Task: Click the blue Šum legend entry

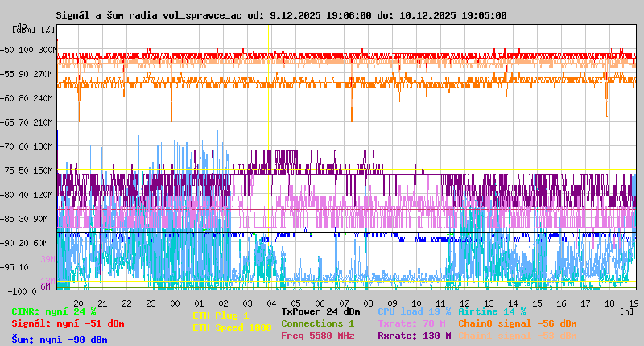Action: click(x=60, y=340)
